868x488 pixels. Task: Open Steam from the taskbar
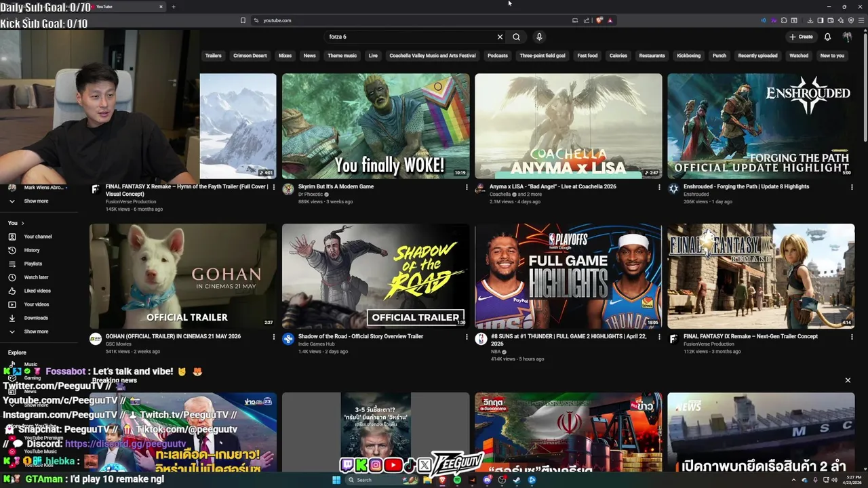517,480
